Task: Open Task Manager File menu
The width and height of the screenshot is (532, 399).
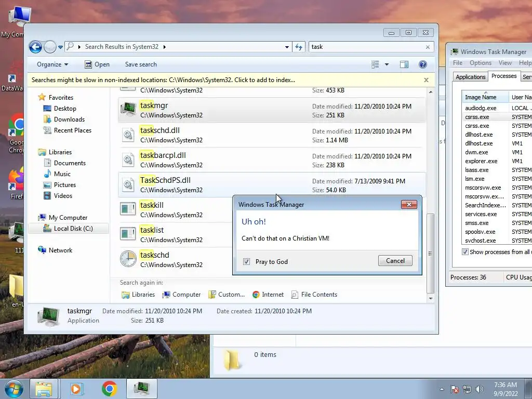Action: 457,63
